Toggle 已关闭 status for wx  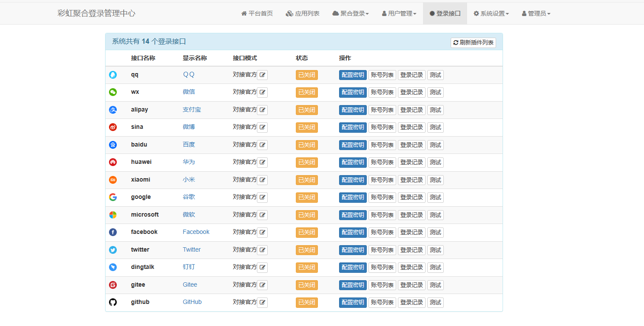[307, 93]
